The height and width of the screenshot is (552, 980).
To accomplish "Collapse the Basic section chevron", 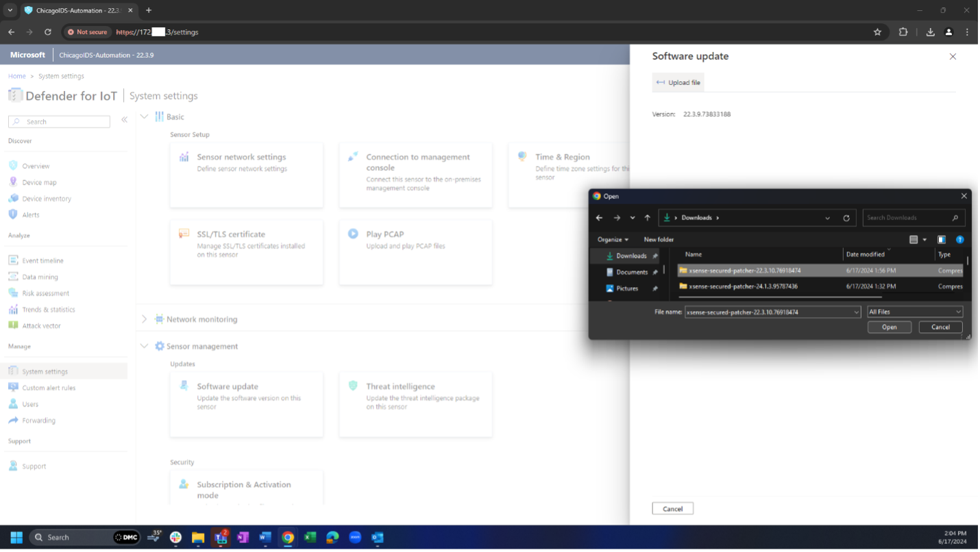I will click(x=144, y=117).
